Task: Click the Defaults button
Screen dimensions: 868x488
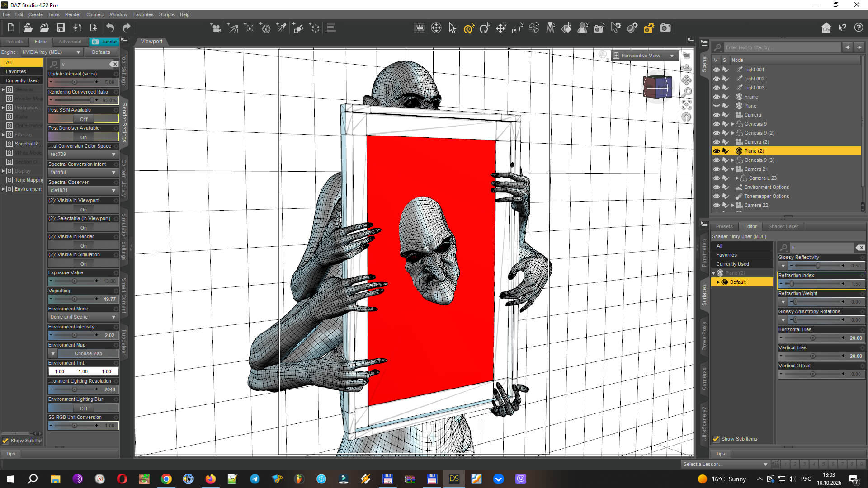Action: click(x=101, y=52)
